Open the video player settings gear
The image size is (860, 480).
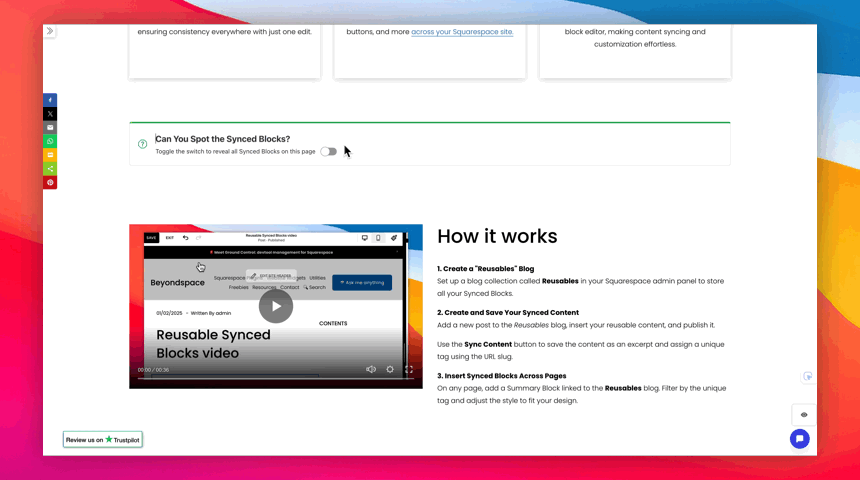coord(390,370)
